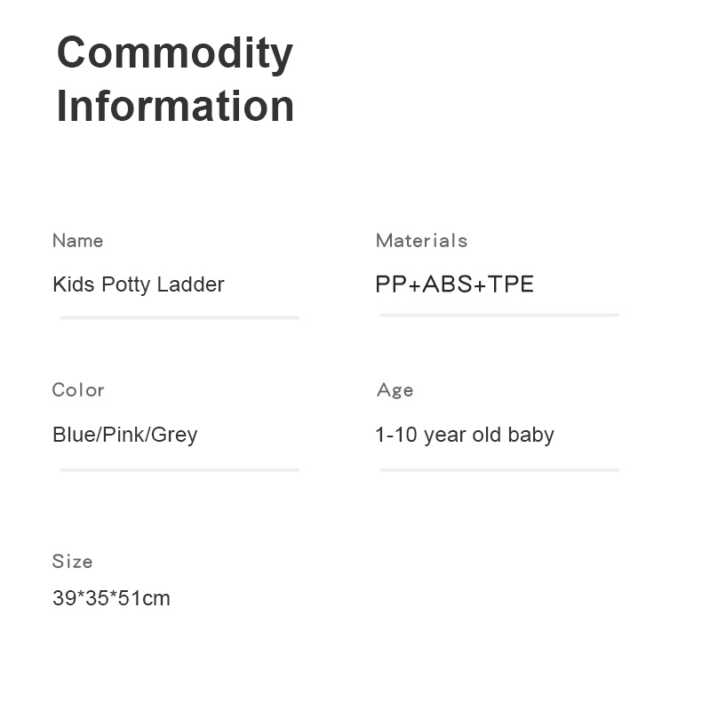The width and height of the screenshot is (702, 728).
Task: Click the divider line under Kids Potty Ladder
Action: pos(179,316)
